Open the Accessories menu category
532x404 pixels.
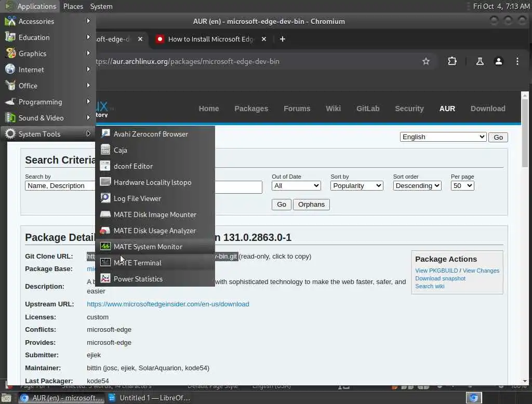click(x=47, y=21)
